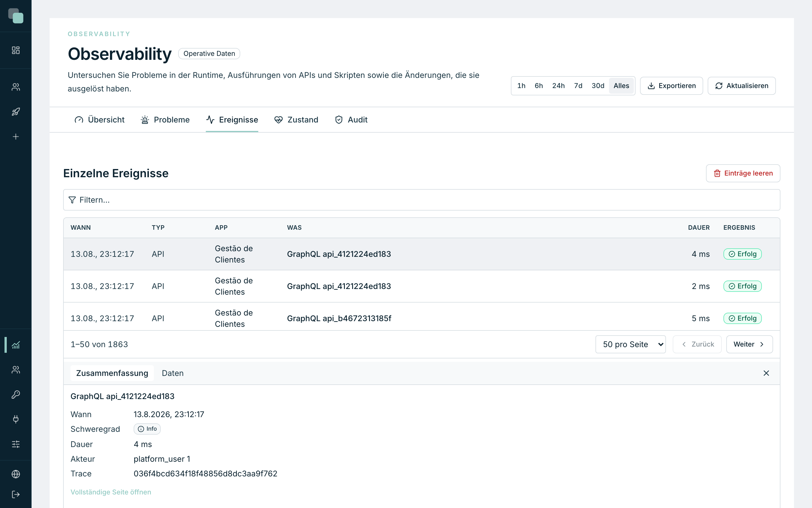812x508 pixels.
Task: Select the 7d time range
Action: pos(578,86)
